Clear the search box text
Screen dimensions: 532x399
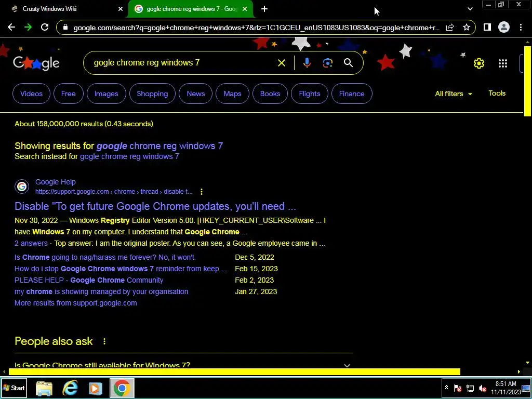(x=281, y=63)
